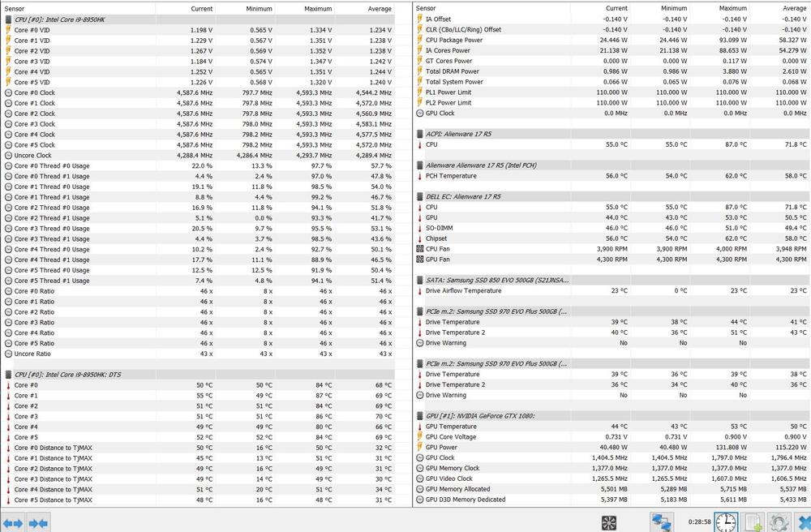Select the ACPI: Alienware 17 R5 group header
811x532 pixels.
pyautogui.click(x=463, y=134)
